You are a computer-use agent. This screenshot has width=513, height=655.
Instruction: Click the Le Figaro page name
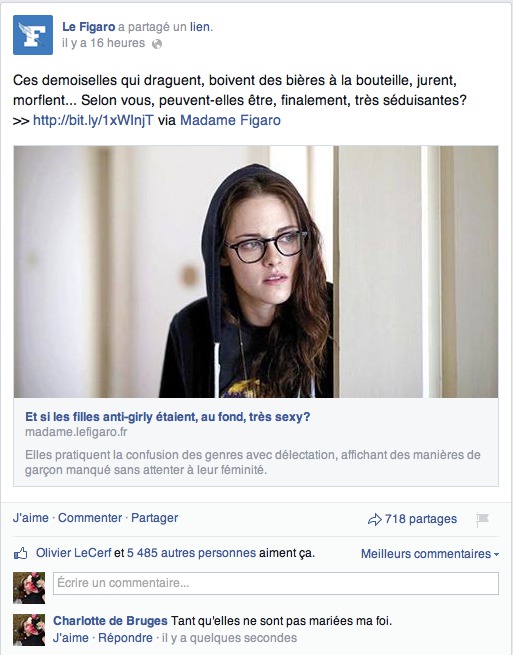coord(89,27)
